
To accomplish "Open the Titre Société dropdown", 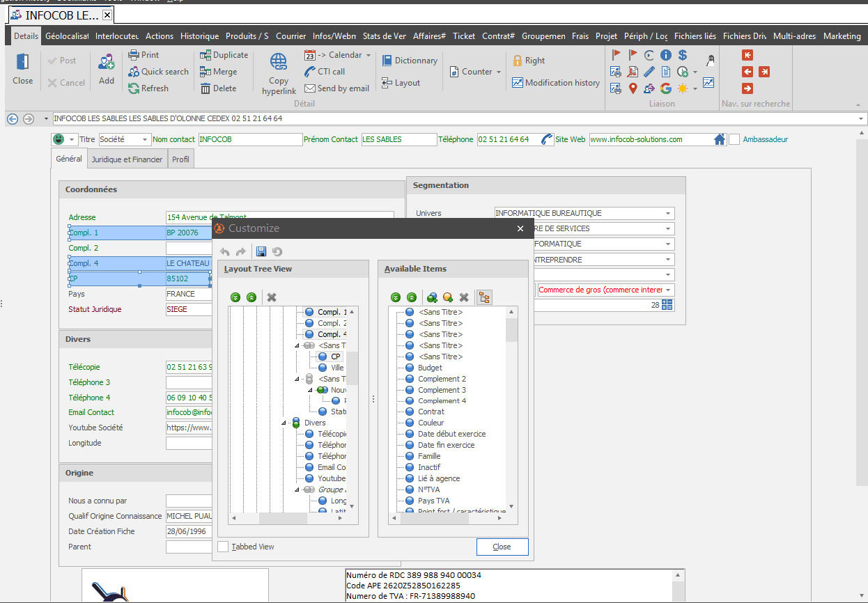I will (x=145, y=139).
